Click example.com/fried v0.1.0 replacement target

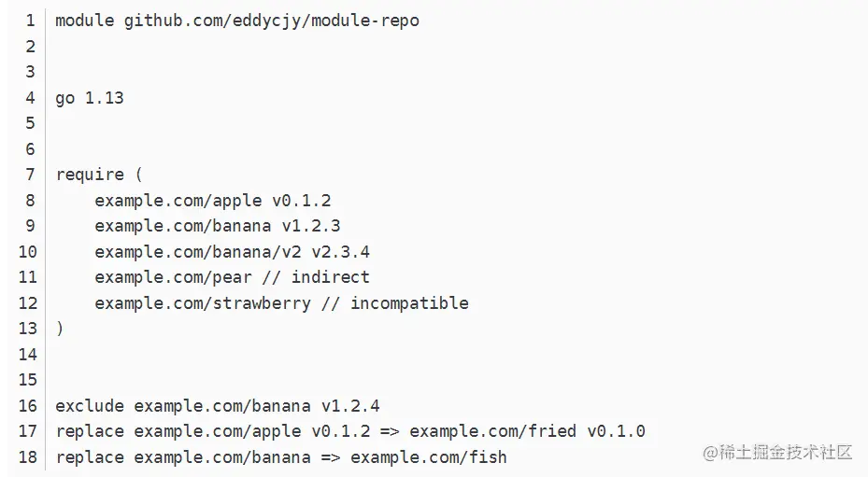527,431
